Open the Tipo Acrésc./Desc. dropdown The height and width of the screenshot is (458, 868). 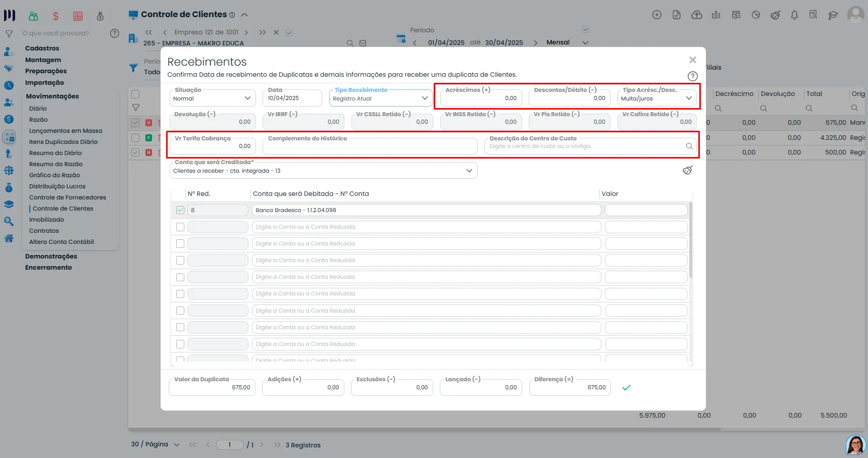point(657,98)
